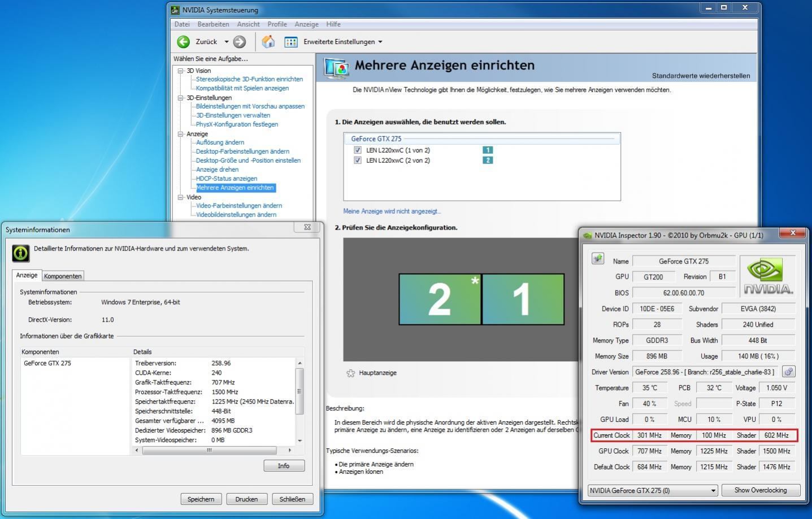Select display 2 in the arrangement preview
Image resolution: width=812 pixels, height=519 pixels.
(440, 299)
